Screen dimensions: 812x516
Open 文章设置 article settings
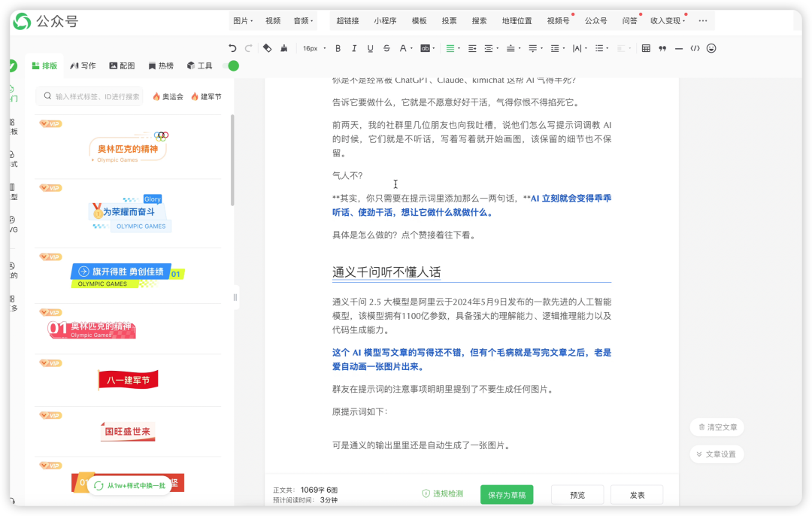pyautogui.click(x=717, y=454)
